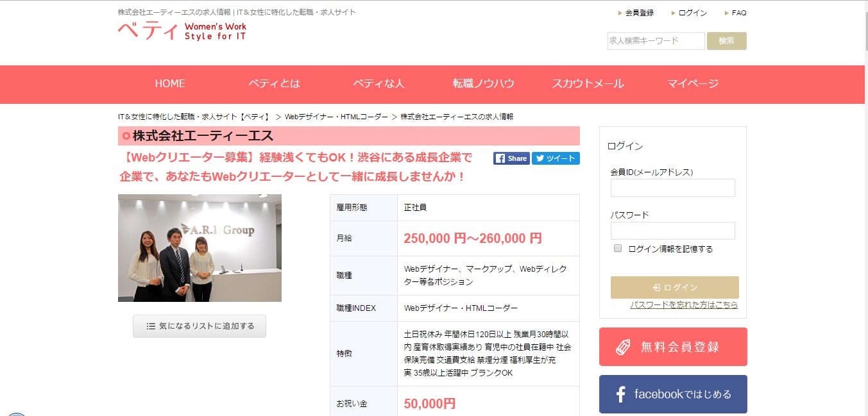
Task: Click the 検索 search button
Action: (x=727, y=41)
